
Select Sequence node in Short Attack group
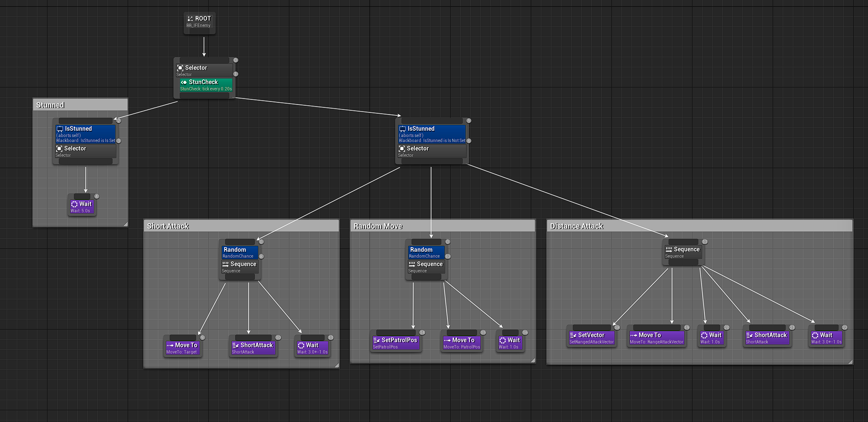[240, 267]
